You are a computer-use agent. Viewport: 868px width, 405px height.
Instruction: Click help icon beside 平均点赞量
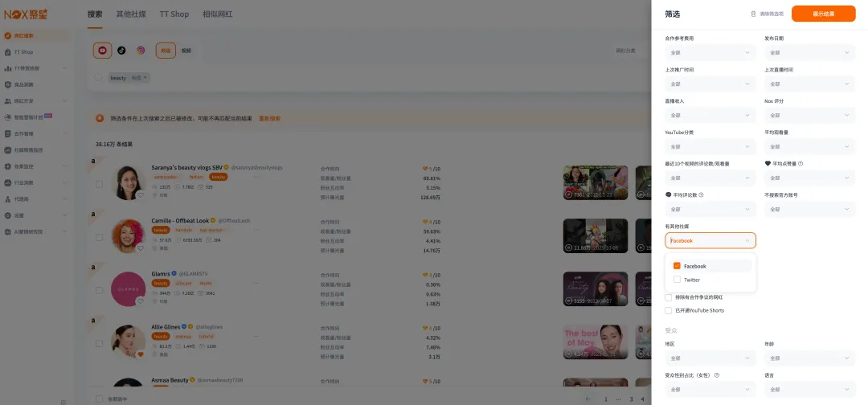tap(800, 164)
